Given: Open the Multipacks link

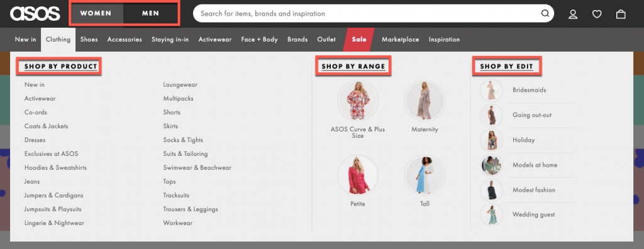Looking at the screenshot, I should (x=178, y=99).
